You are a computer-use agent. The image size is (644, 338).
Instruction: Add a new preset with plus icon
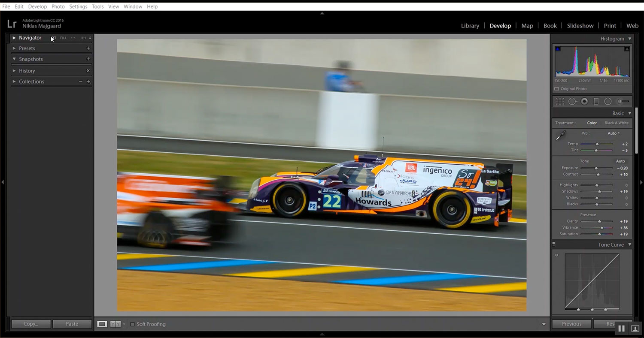click(88, 48)
